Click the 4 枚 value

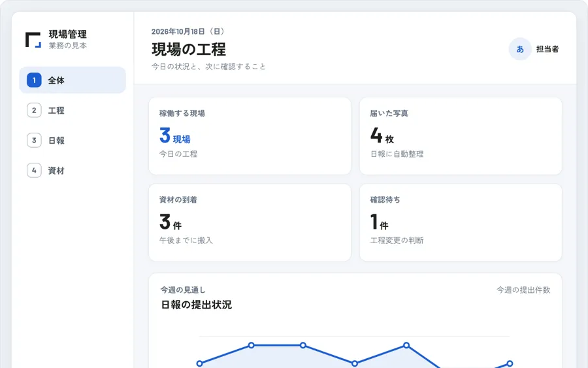tap(382, 136)
